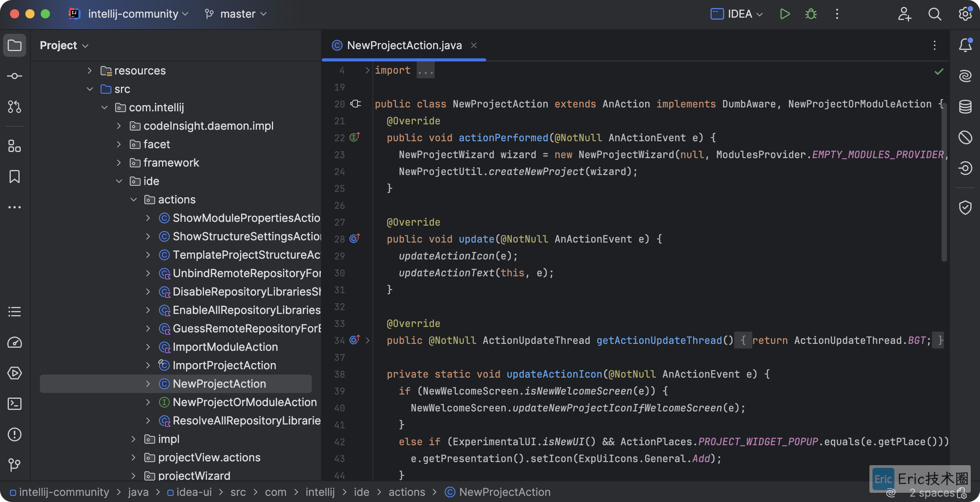Collapse the actions package

[133, 200]
